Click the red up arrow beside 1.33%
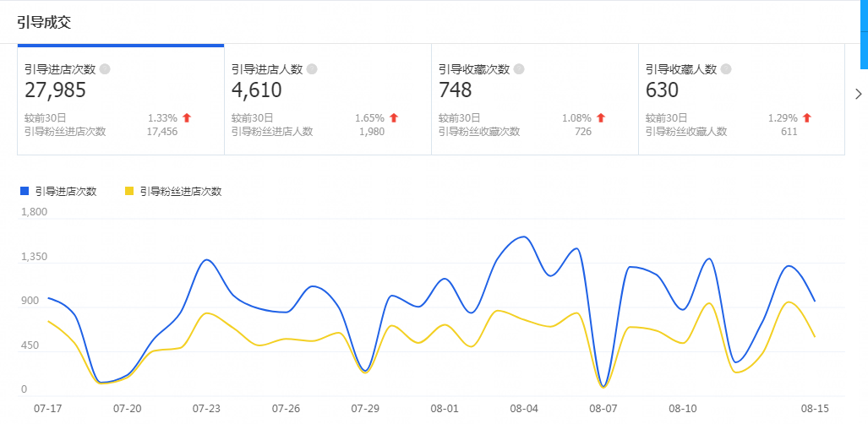 tap(187, 118)
